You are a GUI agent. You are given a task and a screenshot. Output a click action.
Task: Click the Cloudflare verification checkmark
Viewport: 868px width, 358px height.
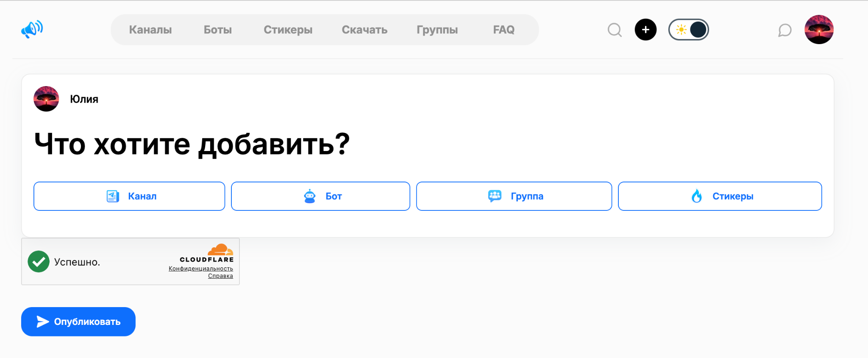tap(39, 262)
